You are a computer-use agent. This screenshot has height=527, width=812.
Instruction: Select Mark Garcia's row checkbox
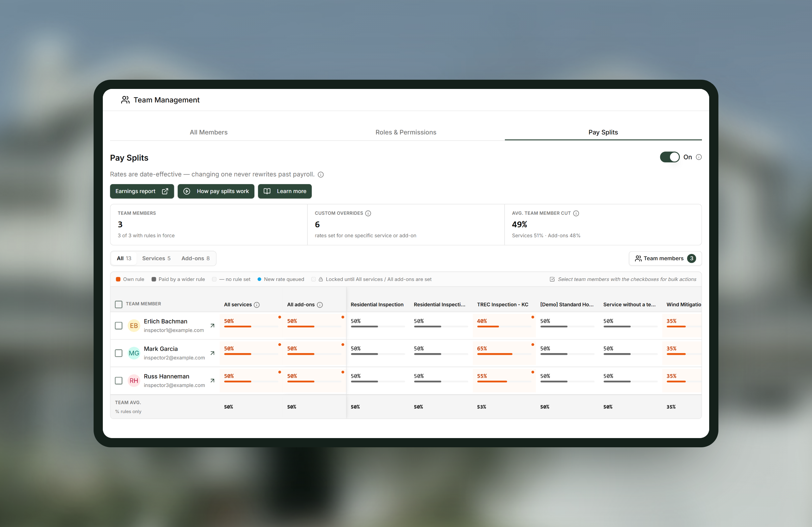click(118, 353)
